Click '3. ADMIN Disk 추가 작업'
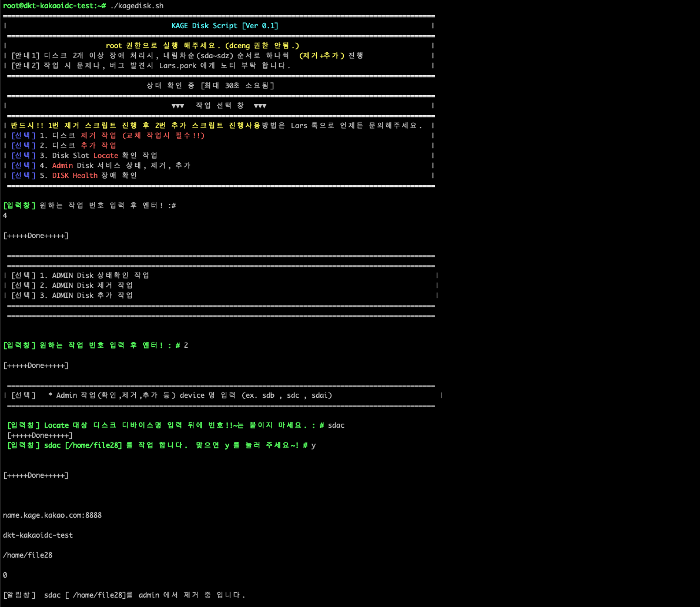This screenshot has height=607, width=700. tap(72, 296)
